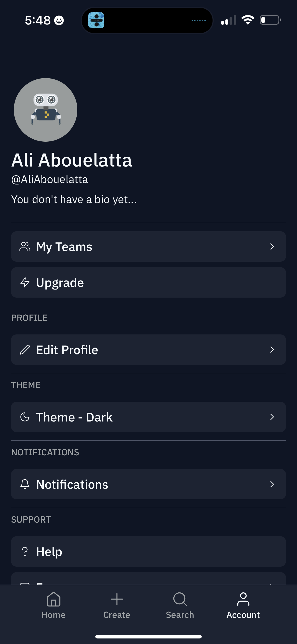Image resolution: width=297 pixels, height=644 pixels.
Task: Switch to the Account tab
Action: (243, 605)
